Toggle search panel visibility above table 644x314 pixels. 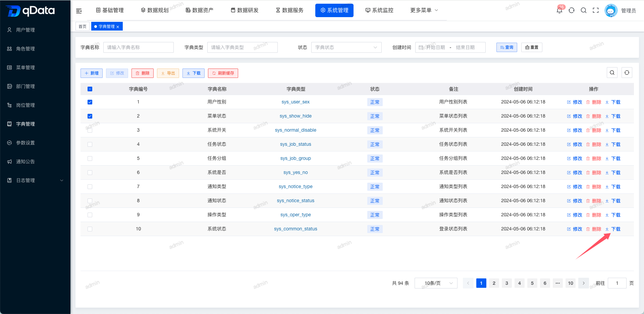pos(612,73)
